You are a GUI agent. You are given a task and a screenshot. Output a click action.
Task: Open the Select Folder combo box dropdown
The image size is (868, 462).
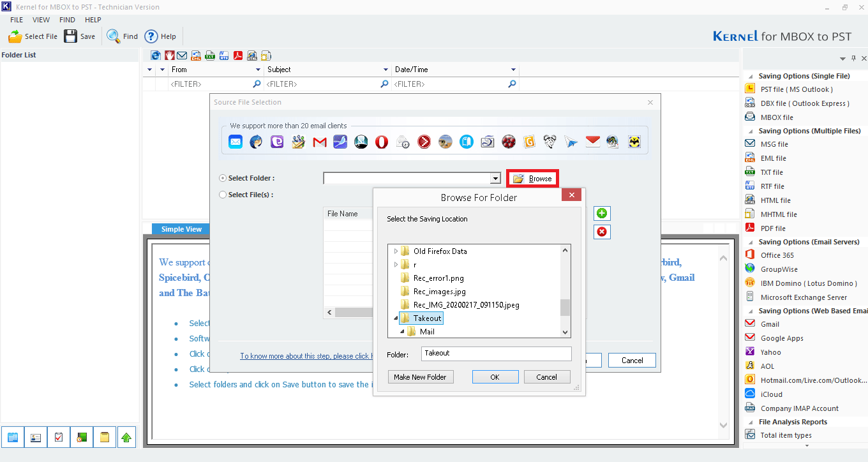(495, 179)
